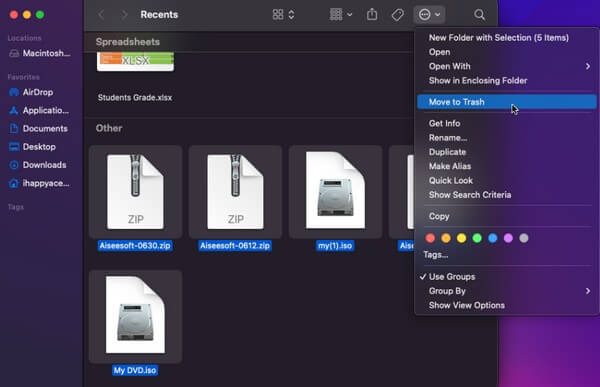Viewport: 600px width, 387px height.
Task: Go to Documents in the sidebar
Action: pyautogui.click(x=38, y=129)
